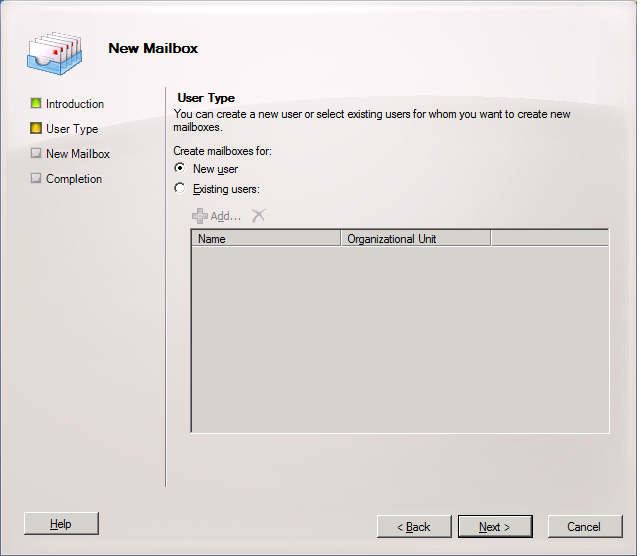Screen dimensions: 641x556
Task: Click the green Introduction step indicator icon
Action: (x=36, y=103)
